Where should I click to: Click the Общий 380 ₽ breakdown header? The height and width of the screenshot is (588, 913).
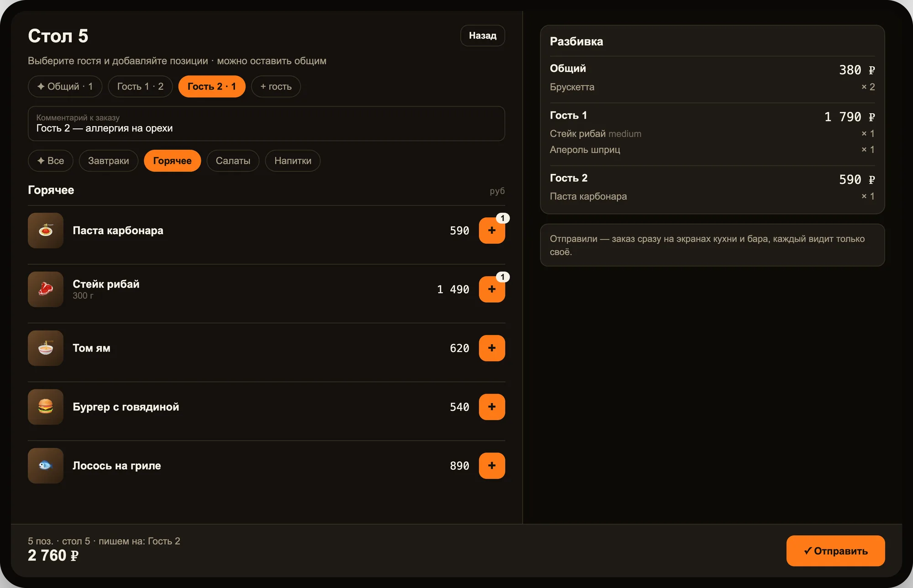[x=712, y=69]
